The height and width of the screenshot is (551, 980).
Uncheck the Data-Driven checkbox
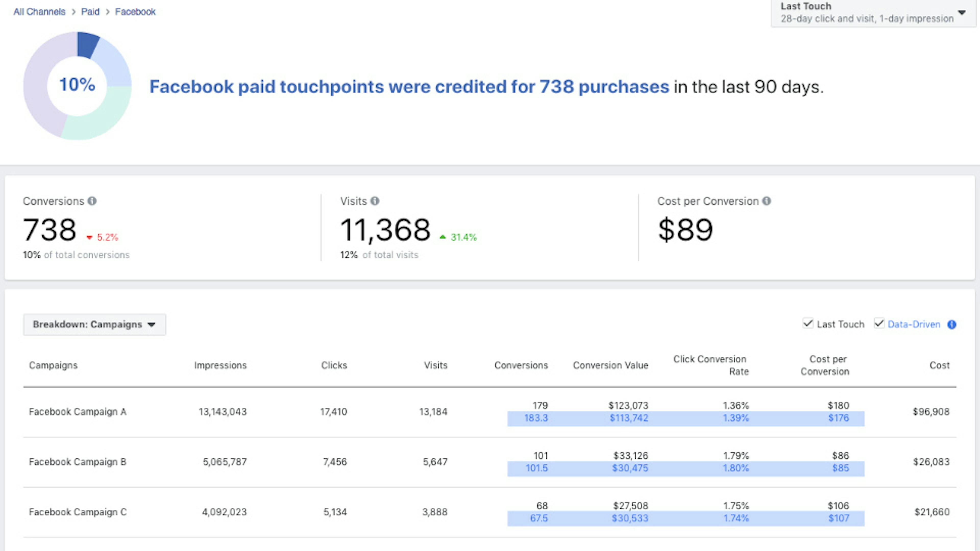coord(879,324)
